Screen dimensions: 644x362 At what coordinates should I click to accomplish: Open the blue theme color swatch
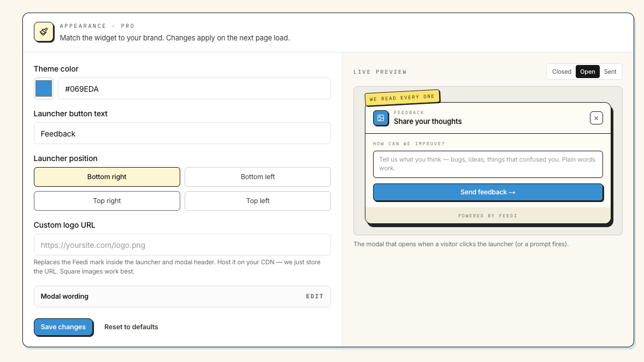[44, 88]
